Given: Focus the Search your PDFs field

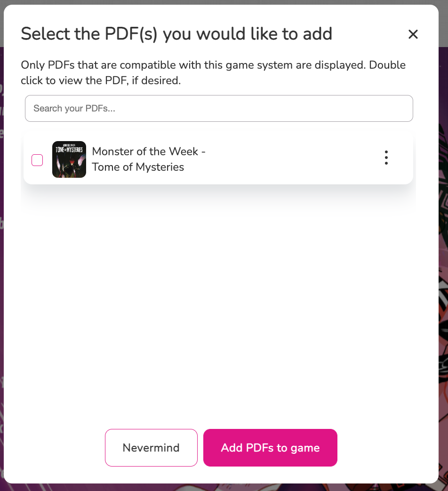Looking at the screenshot, I should pos(219,109).
